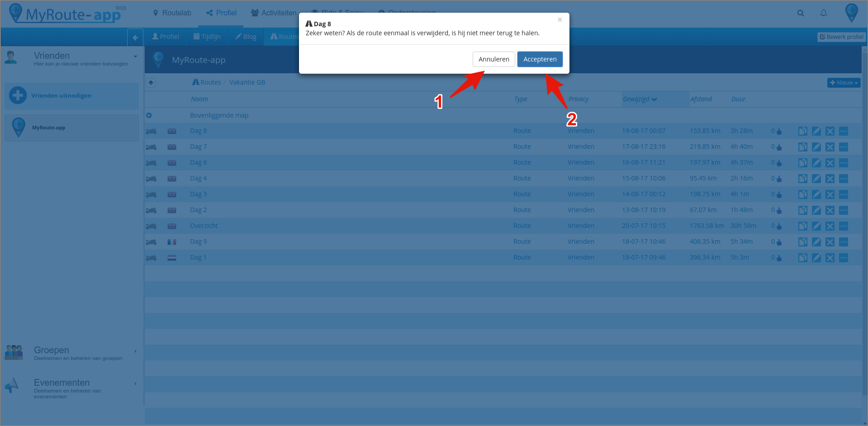Click Dutch flag on Dag 1 row
This screenshot has width=868, height=426.
172,258
